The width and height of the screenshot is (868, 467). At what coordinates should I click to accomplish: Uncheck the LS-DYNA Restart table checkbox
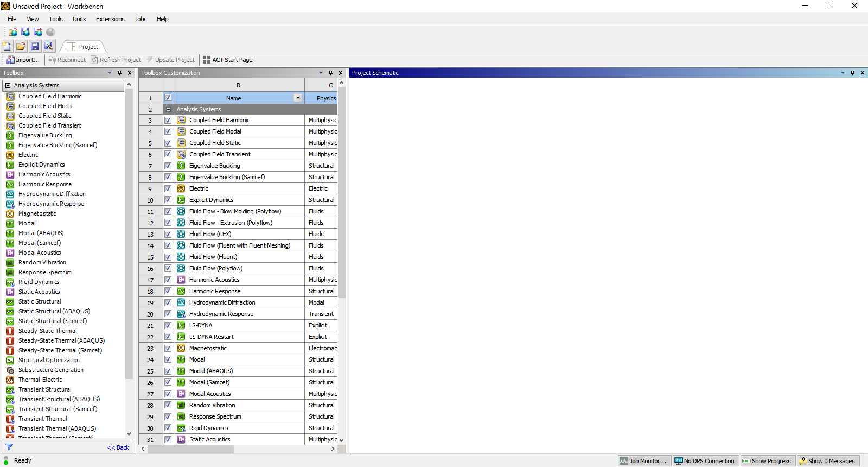[x=168, y=337]
